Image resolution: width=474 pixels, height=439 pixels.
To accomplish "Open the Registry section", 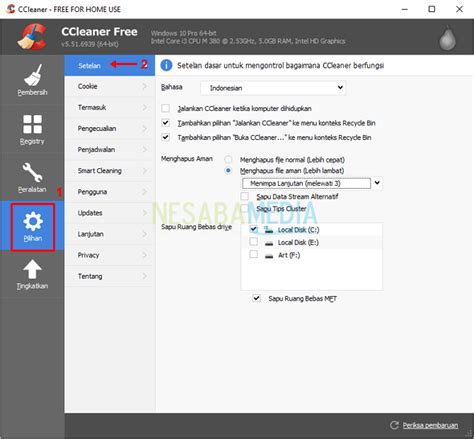I will pyautogui.click(x=32, y=130).
